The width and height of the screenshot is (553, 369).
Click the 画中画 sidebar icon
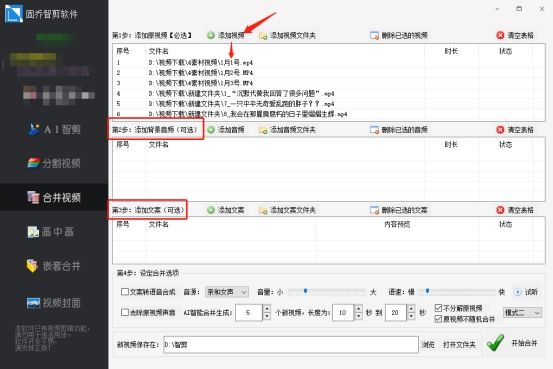pyautogui.click(x=33, y=232)
